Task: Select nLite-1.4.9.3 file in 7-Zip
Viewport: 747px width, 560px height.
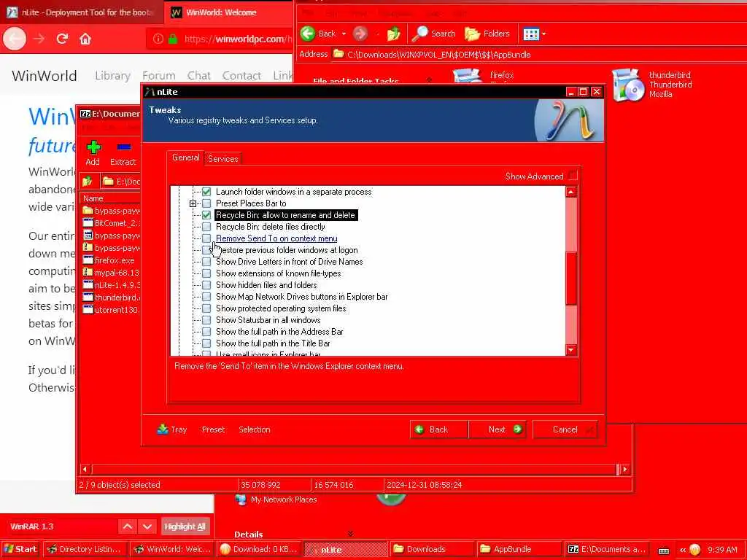Action: (x=112, y=285)
